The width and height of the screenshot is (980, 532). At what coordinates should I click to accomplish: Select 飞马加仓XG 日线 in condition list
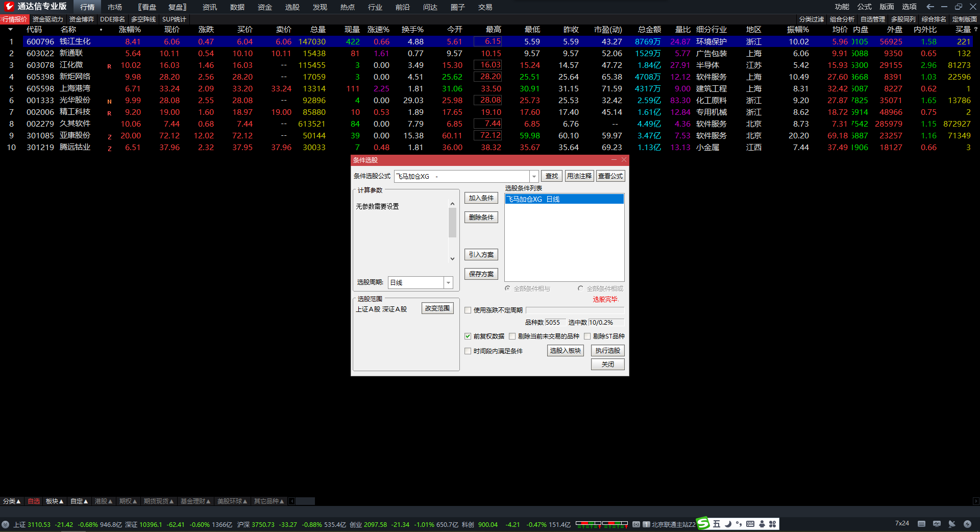click(x=565, y=199)
